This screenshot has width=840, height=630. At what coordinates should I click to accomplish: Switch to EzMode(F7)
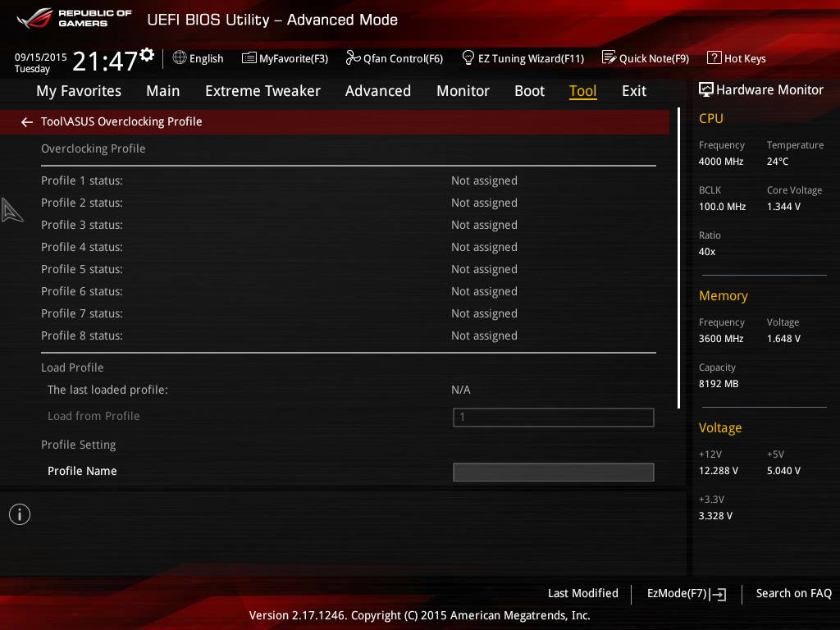pyautogui.click(x=687, y=594)
